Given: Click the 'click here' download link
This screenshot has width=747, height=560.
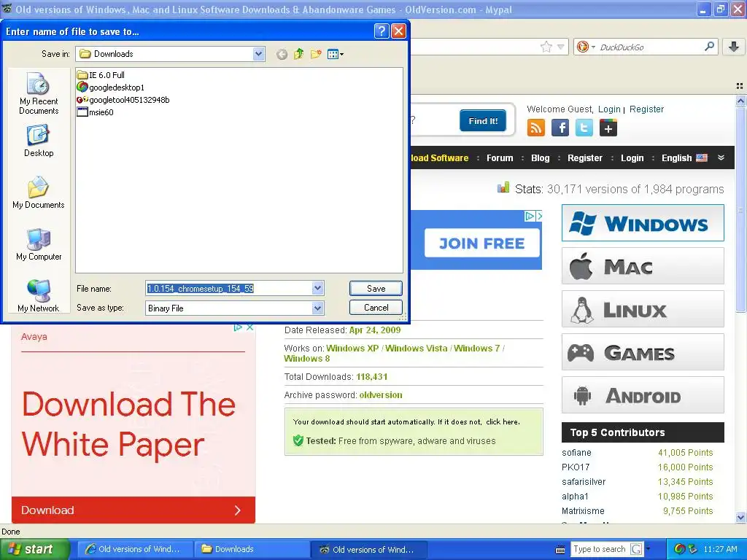Looking at the screenshot, I should click(x=503, y=422).
